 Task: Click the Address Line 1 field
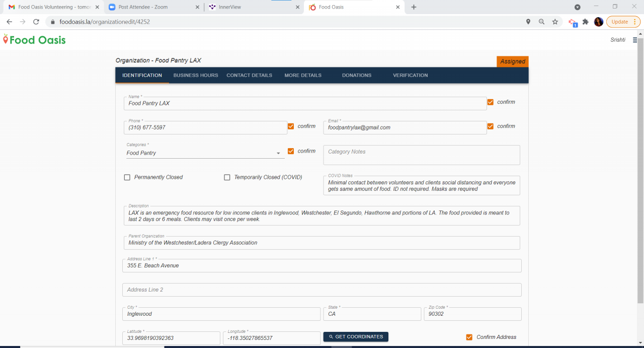[x=322, y=265]
